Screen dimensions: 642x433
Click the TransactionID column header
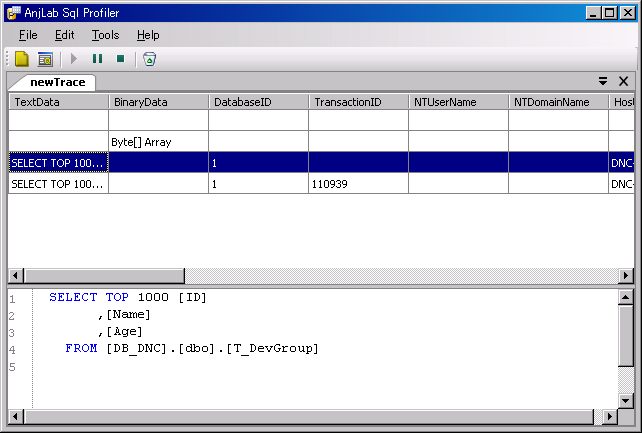pos(359,102)
